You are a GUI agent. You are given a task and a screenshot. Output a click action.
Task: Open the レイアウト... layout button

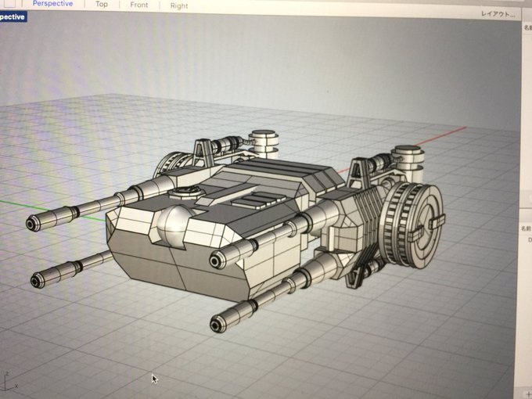tap(498, 14)
